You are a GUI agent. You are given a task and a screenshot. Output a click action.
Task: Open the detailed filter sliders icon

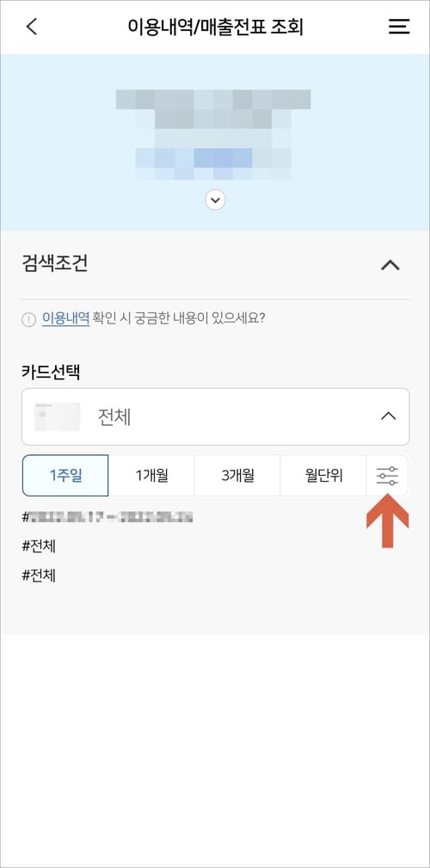(387, 476)
